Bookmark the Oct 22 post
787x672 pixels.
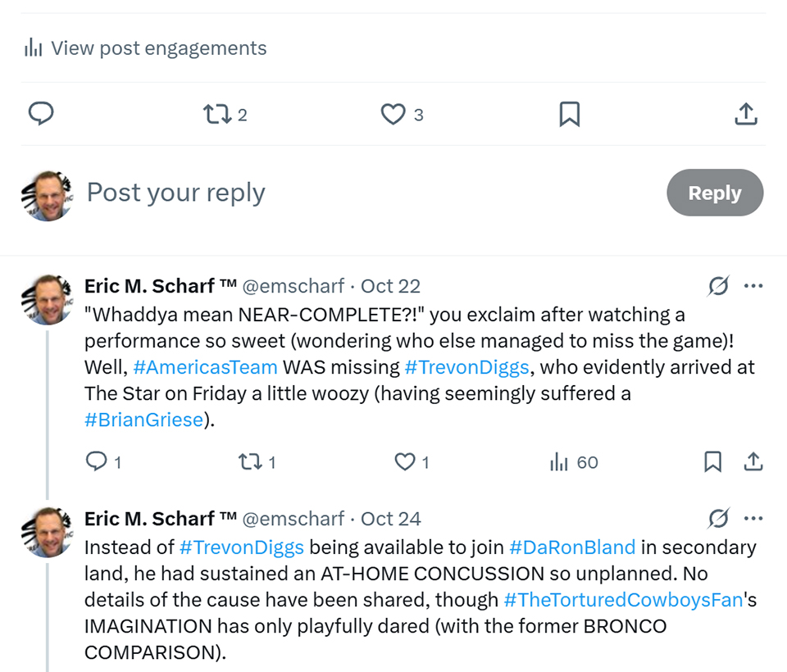(713, 462)
